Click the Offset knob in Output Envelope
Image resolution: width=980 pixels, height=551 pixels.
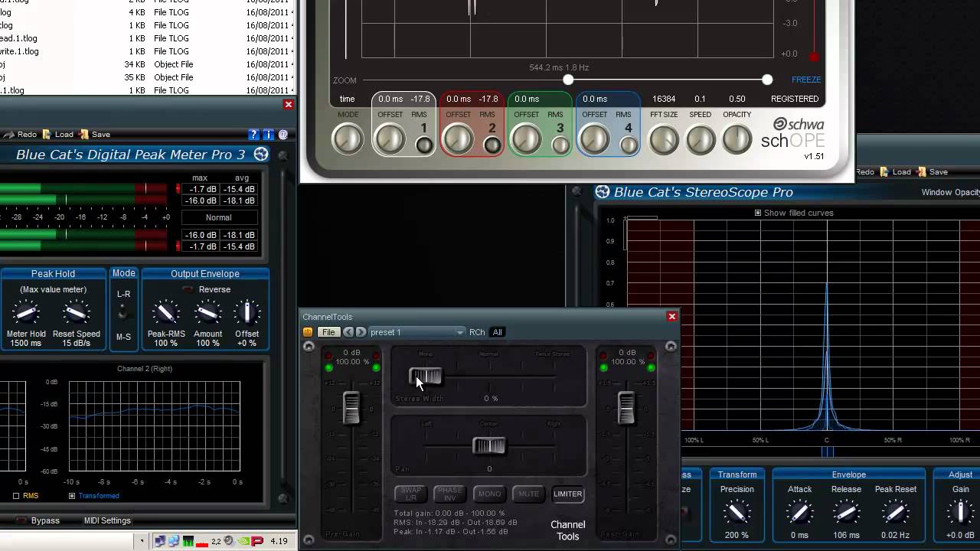click(x=247, y=312)
